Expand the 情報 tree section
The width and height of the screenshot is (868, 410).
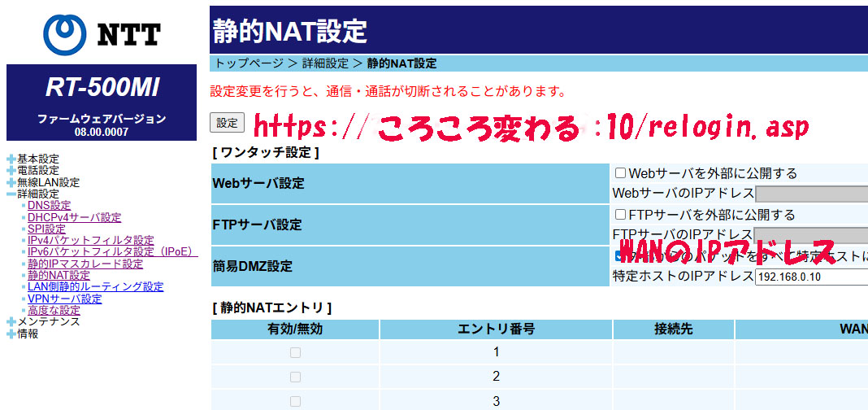click(x=11, y=334)
